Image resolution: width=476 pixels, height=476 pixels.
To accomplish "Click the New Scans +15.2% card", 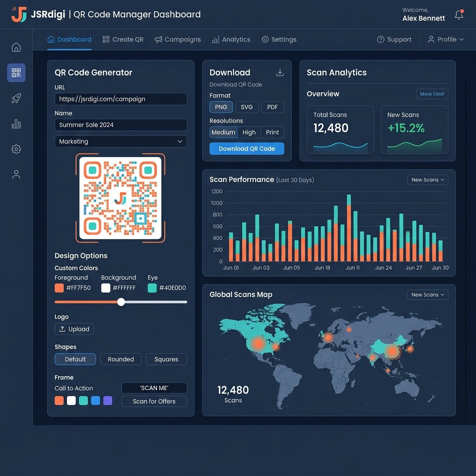I will point(414,130).
